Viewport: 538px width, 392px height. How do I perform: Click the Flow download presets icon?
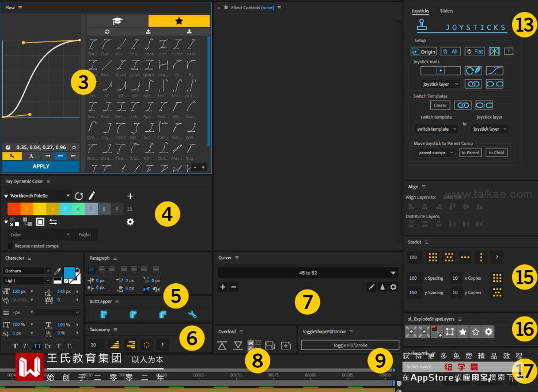coord(189,32)
